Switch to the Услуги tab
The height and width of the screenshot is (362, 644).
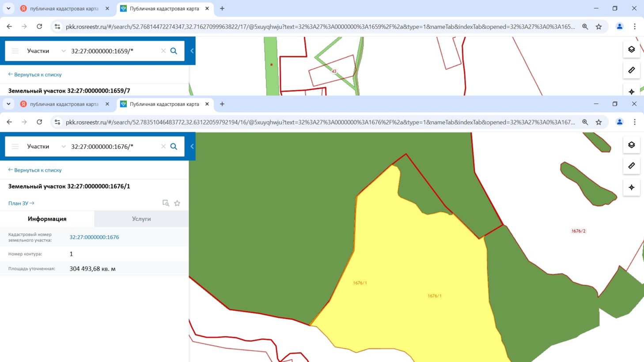point(141,219)
